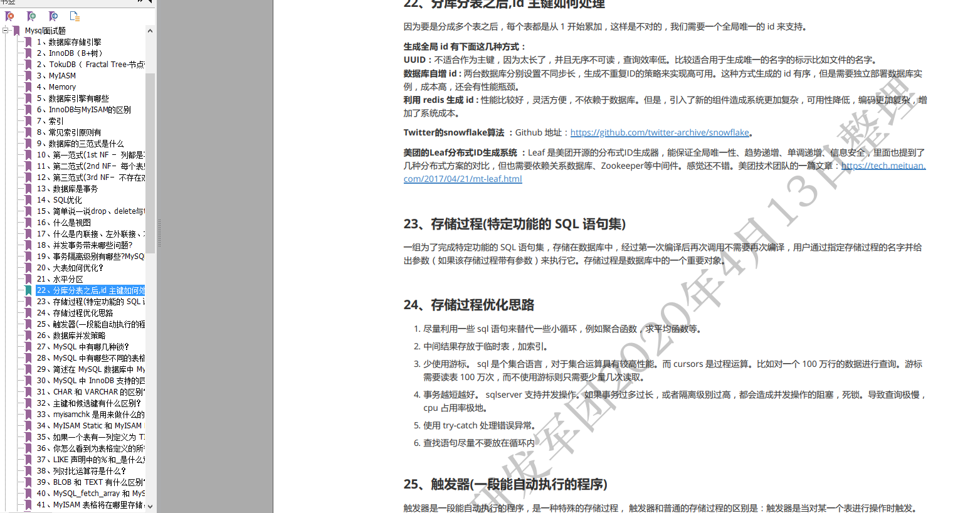The height and width of the screenshot is (513, 980).
Task: Click the splitter handle beside bookmark panel
Action: 159,233
